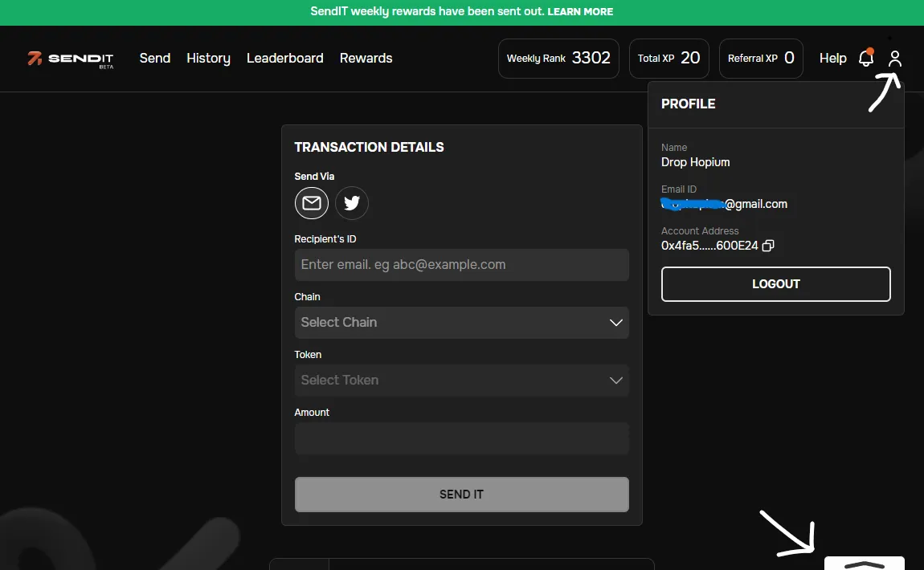
Task: Click the Drop Hopium name
Action: tap(695, 162)
